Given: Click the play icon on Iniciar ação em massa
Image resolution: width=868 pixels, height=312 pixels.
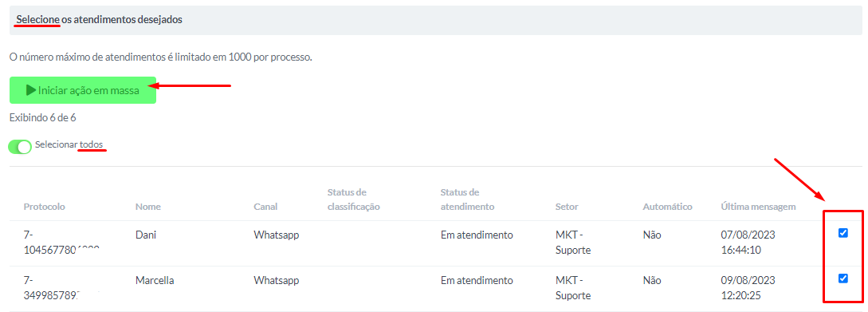Looking at the screenshot, I should tap(31, 90).
